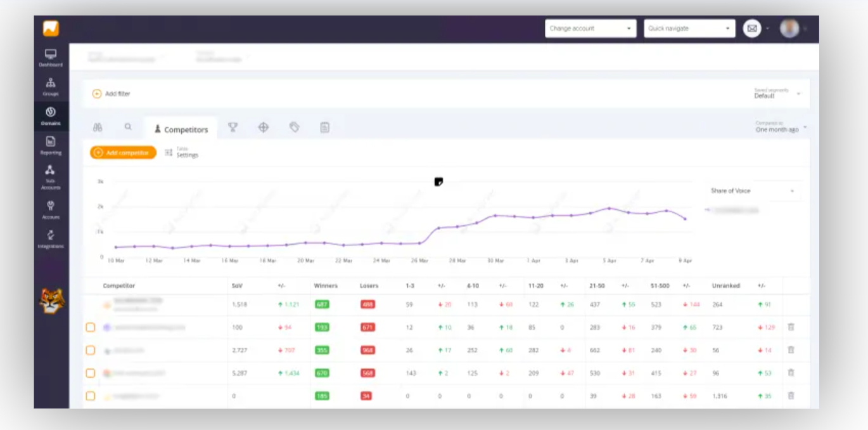This screenshot has height=430, width=868.
Task: Click the red 671 losers badge
Action: (367, 327)
